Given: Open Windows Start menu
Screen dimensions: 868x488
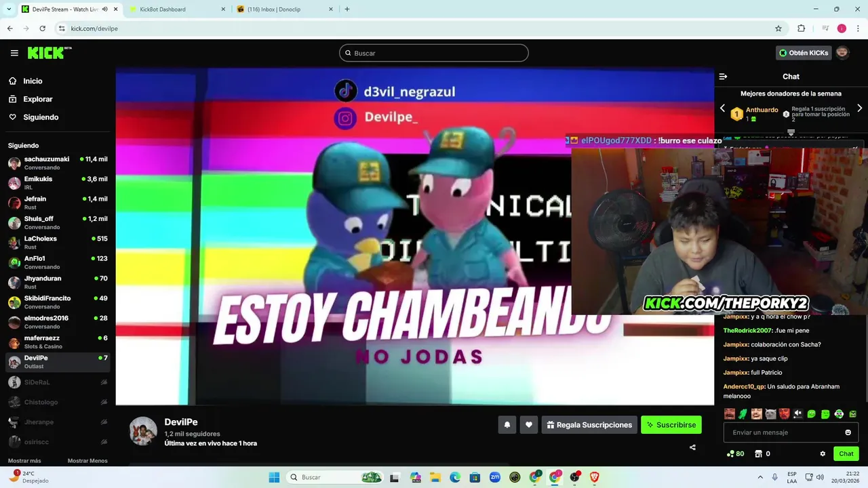Looking at the screenshot, I should tap(274, 477).
